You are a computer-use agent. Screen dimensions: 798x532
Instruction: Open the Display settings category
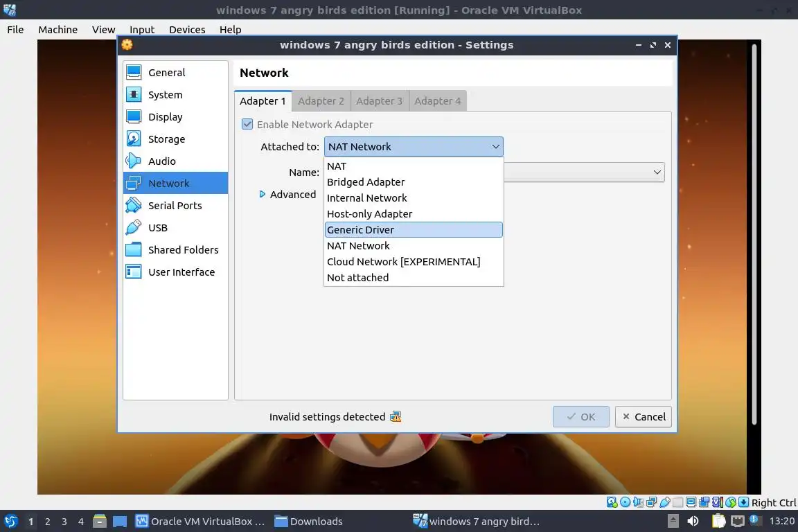[175, 116]
